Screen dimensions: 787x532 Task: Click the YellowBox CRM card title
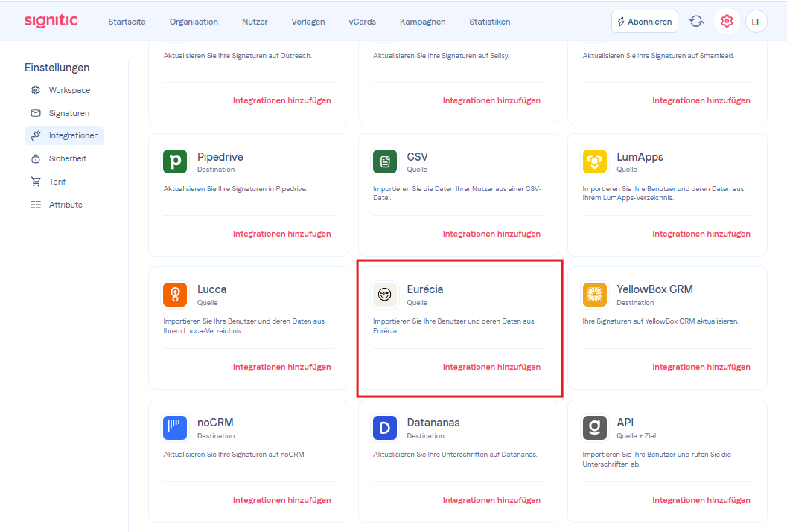(654, 289)
